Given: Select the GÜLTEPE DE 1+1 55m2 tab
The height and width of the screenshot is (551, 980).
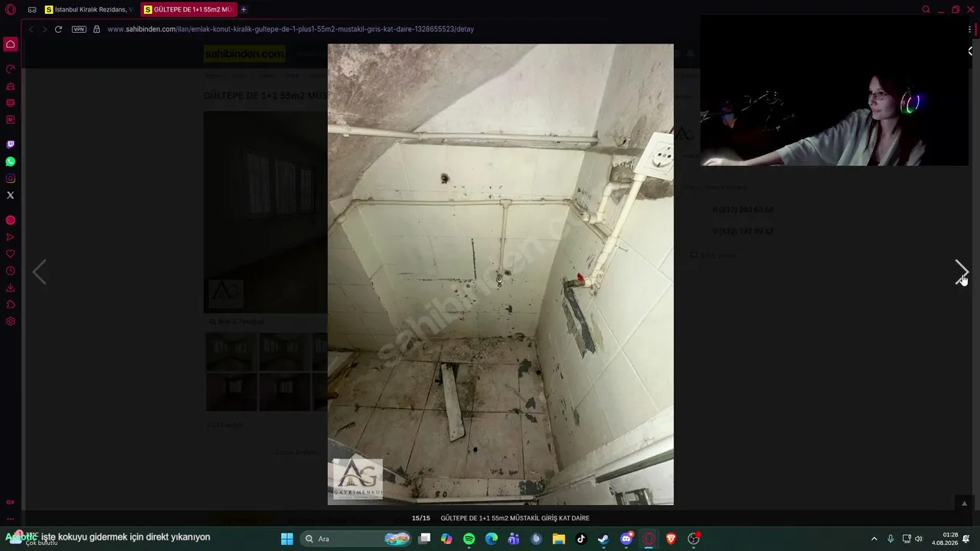Looking at the screenshot, I should point(188,10).
